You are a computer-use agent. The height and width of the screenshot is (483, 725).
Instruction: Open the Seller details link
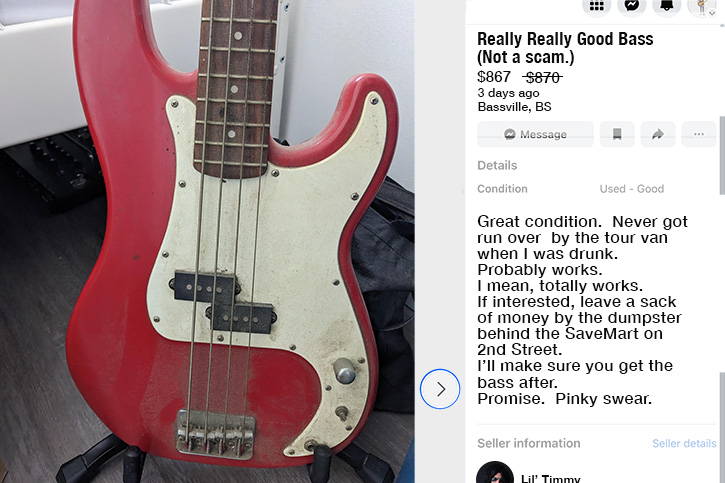pyautogui.click(x=684, y=443)
